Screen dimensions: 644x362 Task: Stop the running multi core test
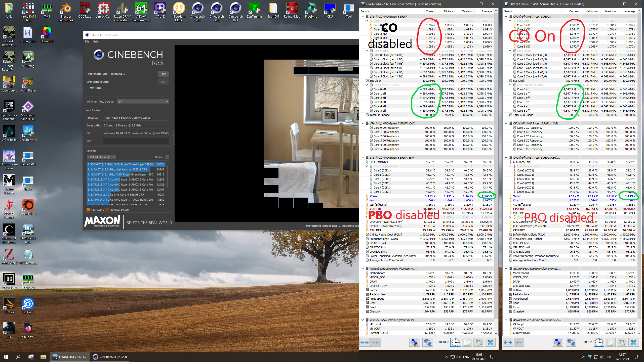click(x=163, y=74)
